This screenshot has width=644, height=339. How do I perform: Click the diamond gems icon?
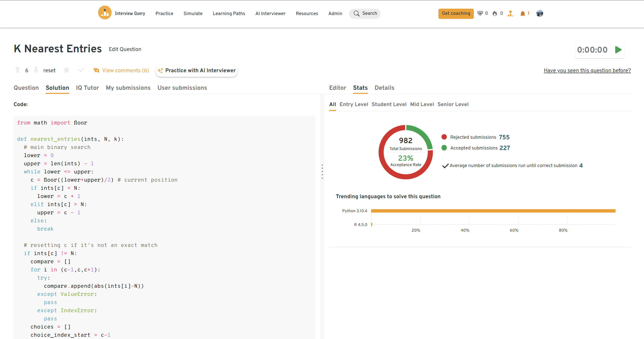click(480, 14)
